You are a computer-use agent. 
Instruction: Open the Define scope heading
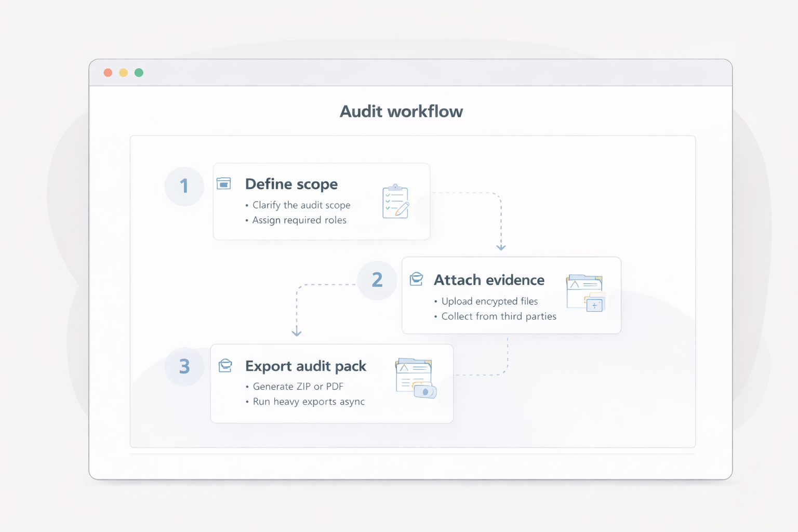pos(291,184)
